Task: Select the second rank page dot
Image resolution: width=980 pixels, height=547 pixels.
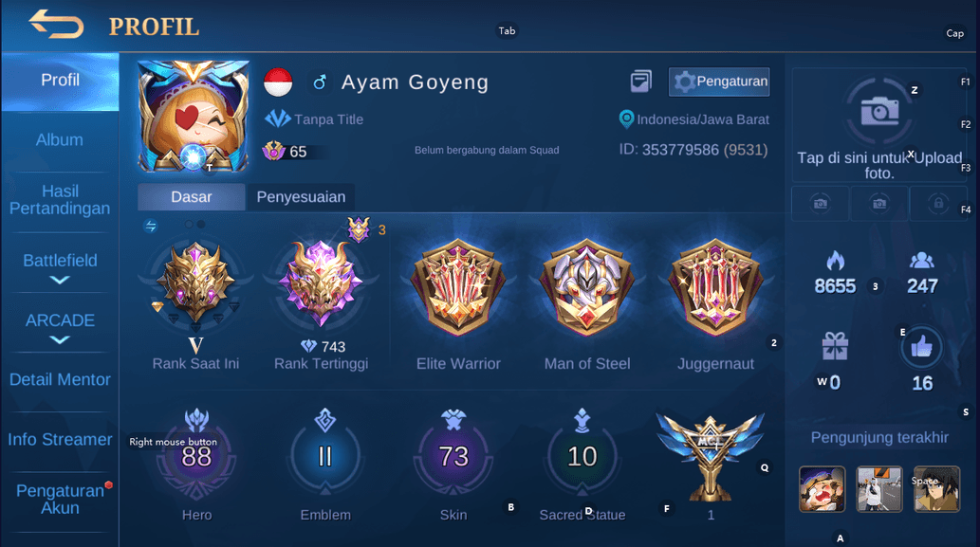Action: (200, 224)
